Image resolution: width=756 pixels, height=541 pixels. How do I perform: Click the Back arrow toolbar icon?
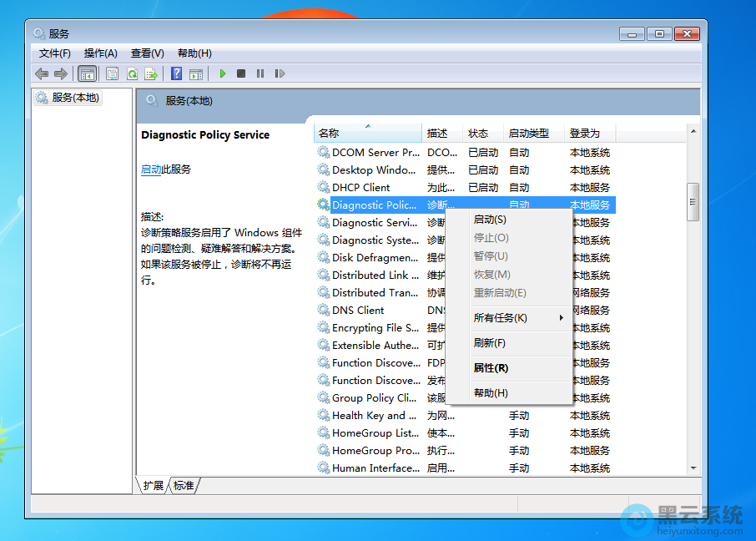[42, 73]
